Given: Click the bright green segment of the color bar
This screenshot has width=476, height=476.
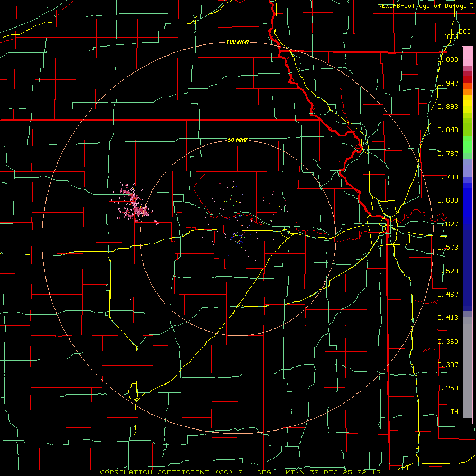Looking at the screenshot, I should point(467,144).
